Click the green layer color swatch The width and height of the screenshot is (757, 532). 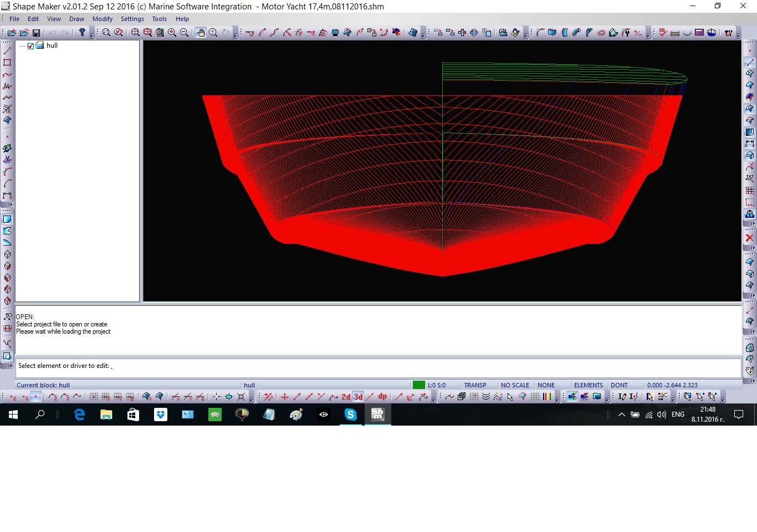(x=419, y=385)
